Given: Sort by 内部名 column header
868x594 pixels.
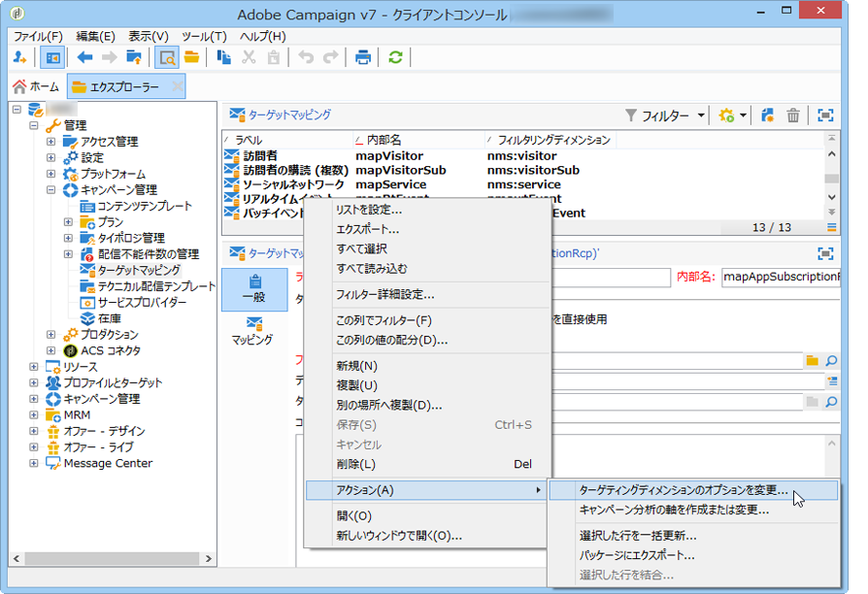Looking at the screenshot, I should click(418, 140).
